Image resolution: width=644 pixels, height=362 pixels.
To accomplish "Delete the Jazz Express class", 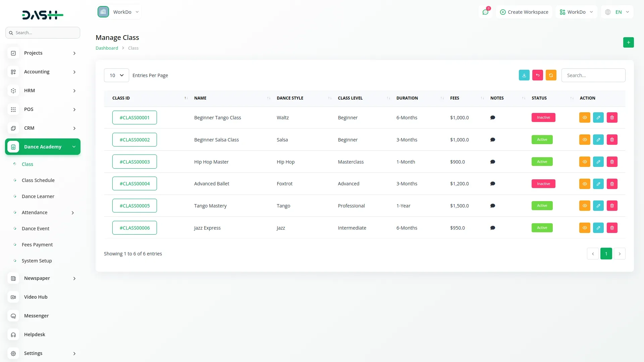I will click(612, 228).
